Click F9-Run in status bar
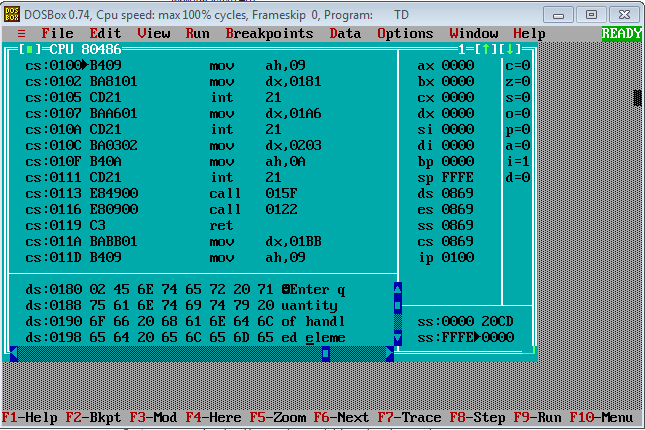 coord(537,418)
